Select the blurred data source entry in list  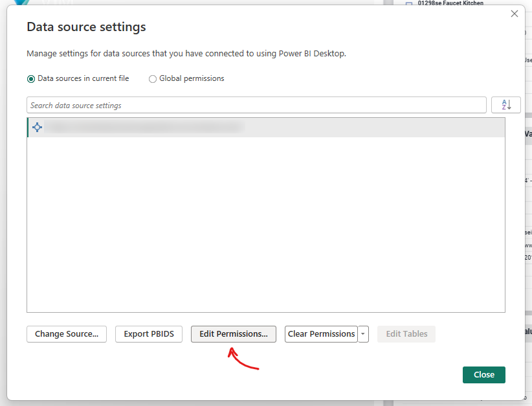tap(146, 128)
